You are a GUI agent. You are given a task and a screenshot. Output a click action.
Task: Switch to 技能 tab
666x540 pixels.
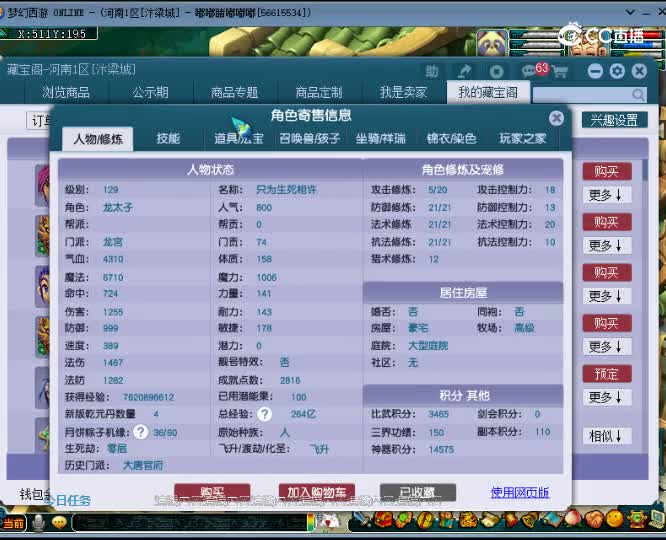(168, 139)
